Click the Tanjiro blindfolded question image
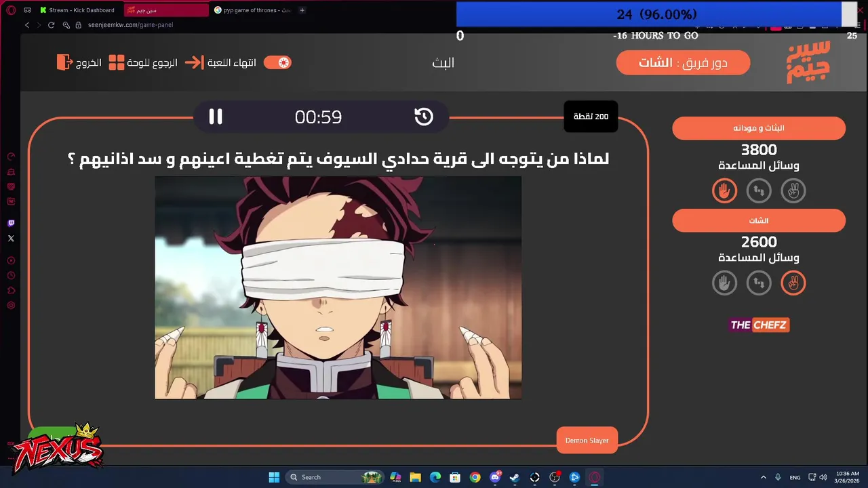The height and width of the screenshot is (488, 868). click(x=338, y=287)
